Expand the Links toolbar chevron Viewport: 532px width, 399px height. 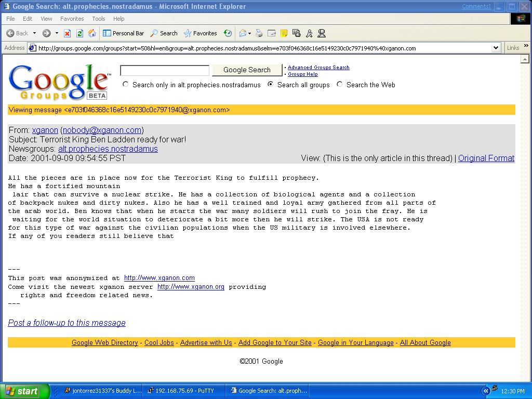click(526, 46)
